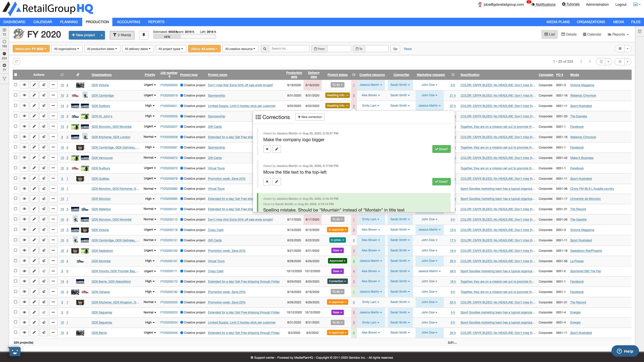Click the refresh list icon
The height and width of the screenshot is (362, 644).
point(16,62)
